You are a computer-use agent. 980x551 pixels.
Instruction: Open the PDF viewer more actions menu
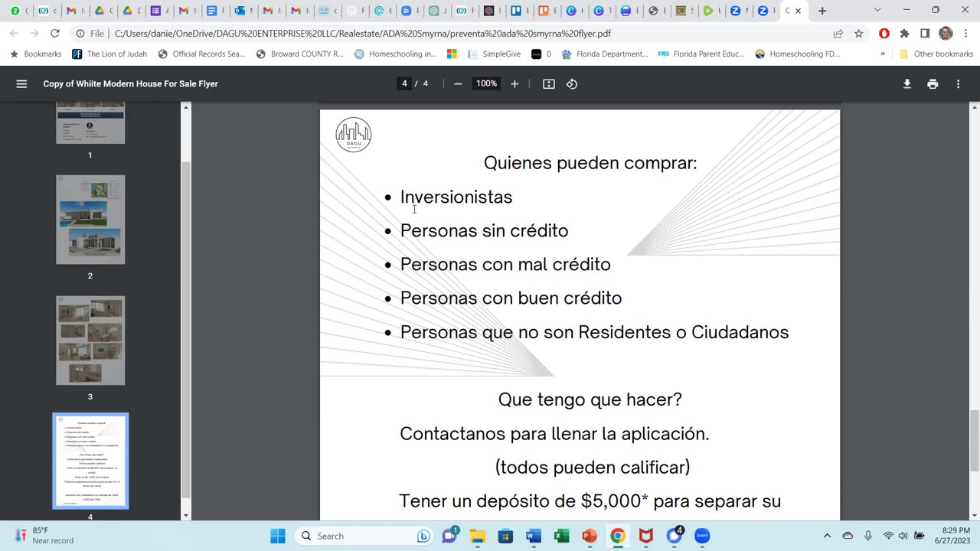[x=958, y=84]
